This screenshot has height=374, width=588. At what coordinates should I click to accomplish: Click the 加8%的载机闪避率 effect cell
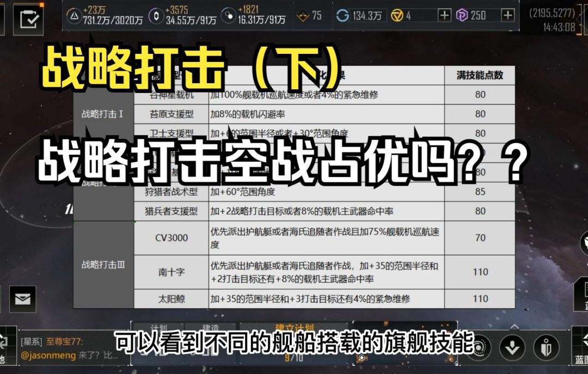pyautogui.click(x=327, y=114)
